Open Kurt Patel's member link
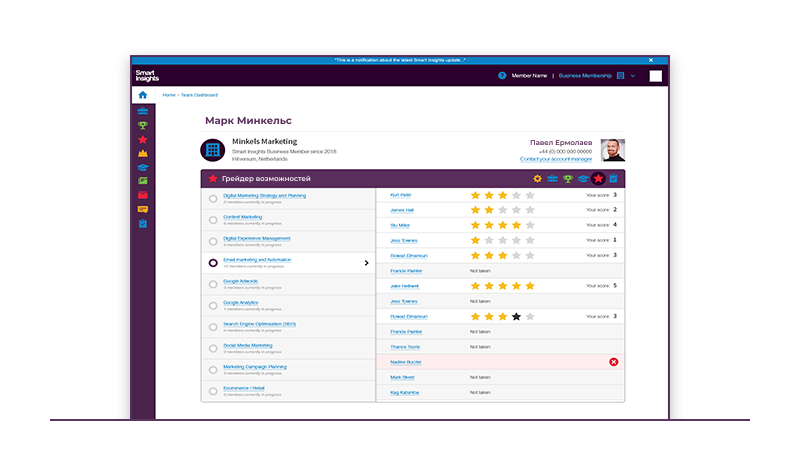Image resolution: width=800 pixels, height=466 pixels. pyautogui.click(x=402, y=195)
